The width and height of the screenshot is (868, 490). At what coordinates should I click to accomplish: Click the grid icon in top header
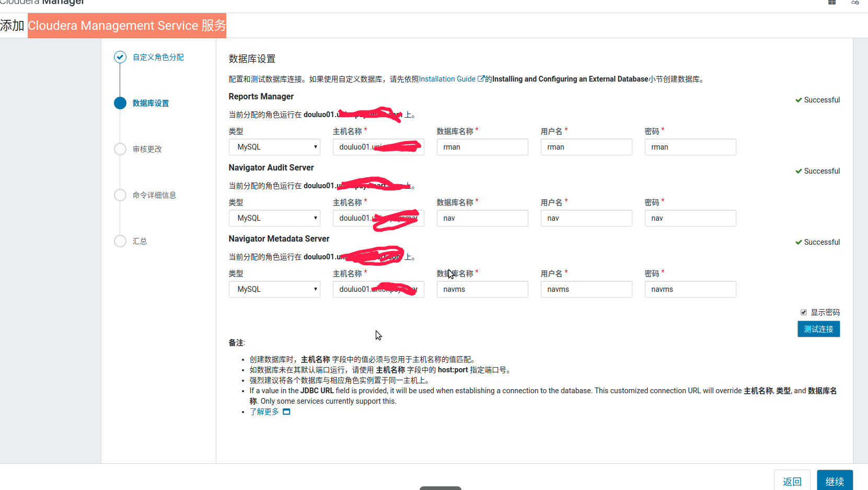[832, 2]
